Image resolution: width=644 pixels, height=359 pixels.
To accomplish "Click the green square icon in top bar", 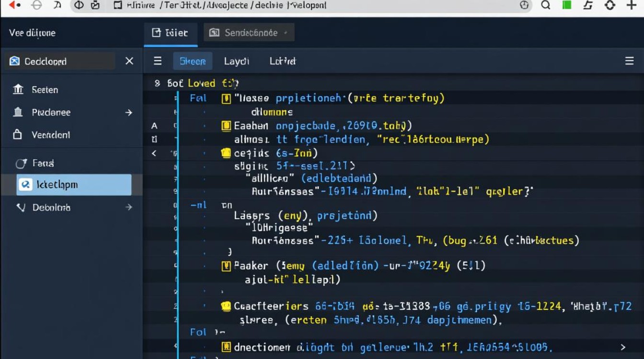I will tap(567, 5).
